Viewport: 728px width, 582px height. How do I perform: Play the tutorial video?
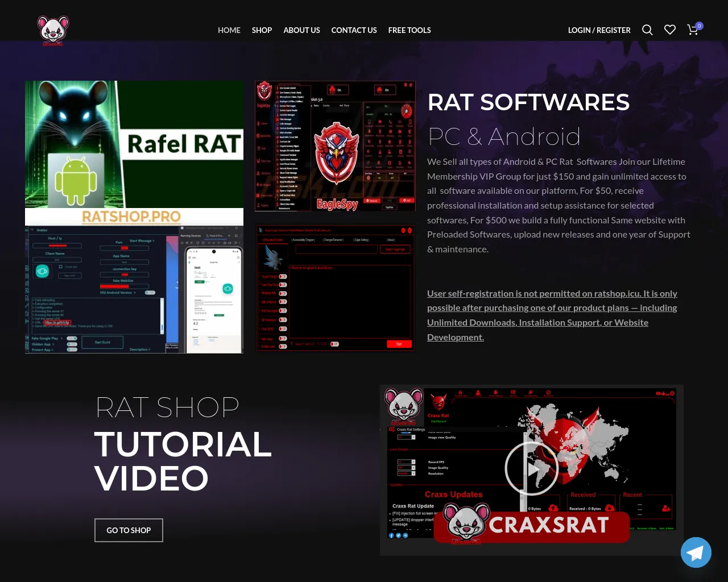pyautogui.click(x=531, y=468)
